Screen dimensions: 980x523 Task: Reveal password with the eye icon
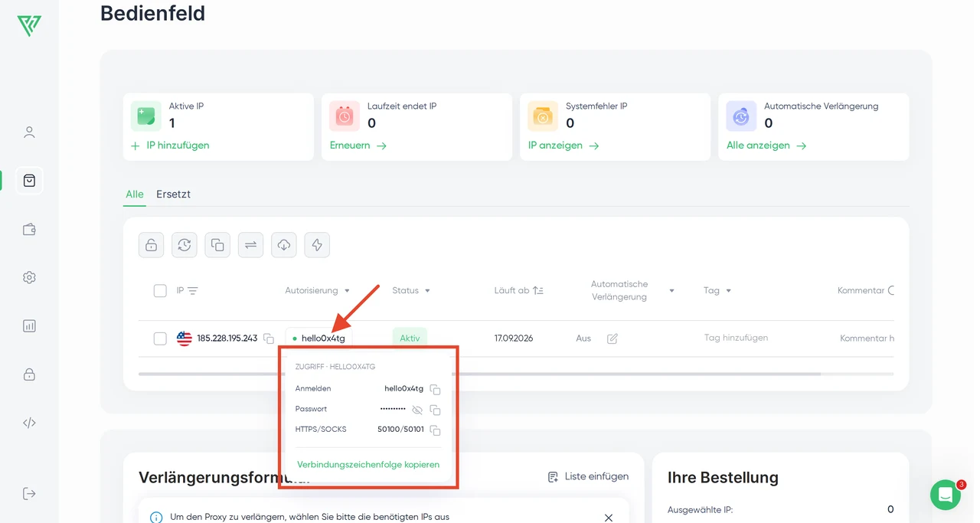coord(417,410)
